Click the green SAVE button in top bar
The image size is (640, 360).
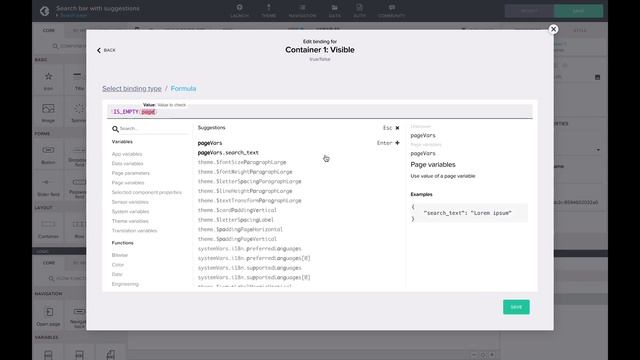coord(578,11)
